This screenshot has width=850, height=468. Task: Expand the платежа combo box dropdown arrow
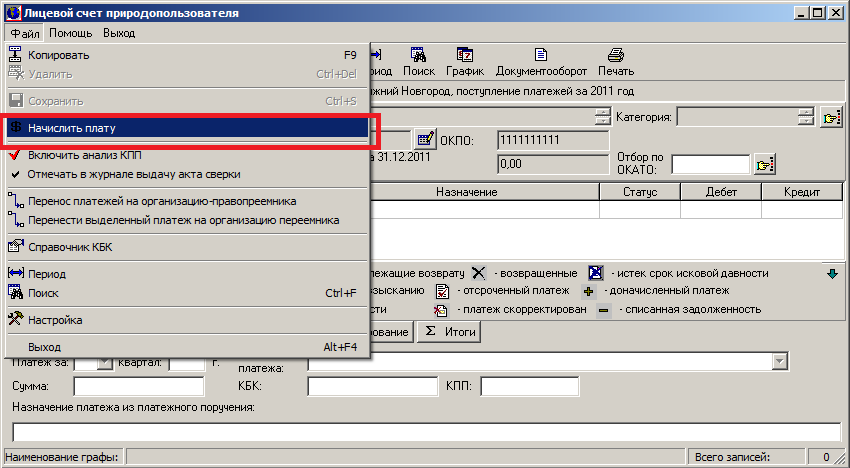click(780, 361)
